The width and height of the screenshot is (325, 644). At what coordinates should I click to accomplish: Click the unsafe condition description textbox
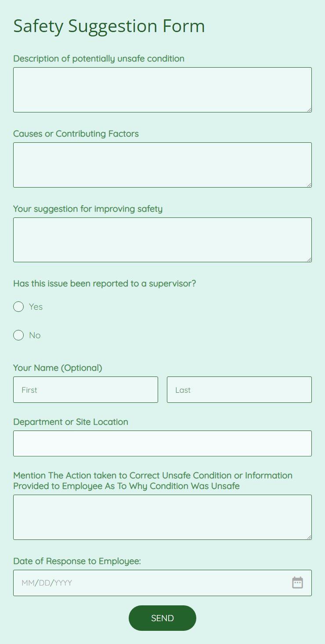[x=162, y=90]
